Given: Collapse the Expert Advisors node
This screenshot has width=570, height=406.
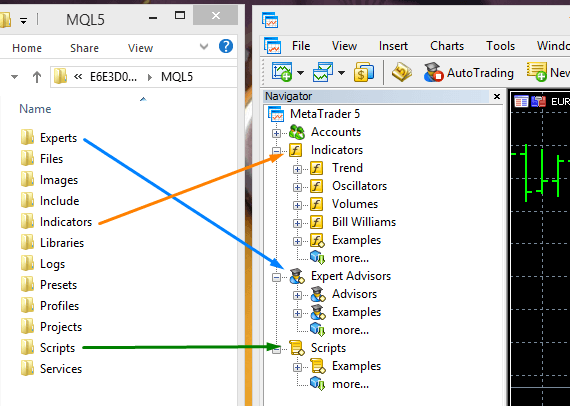Looking at the screenshot, I should [276, 277].
